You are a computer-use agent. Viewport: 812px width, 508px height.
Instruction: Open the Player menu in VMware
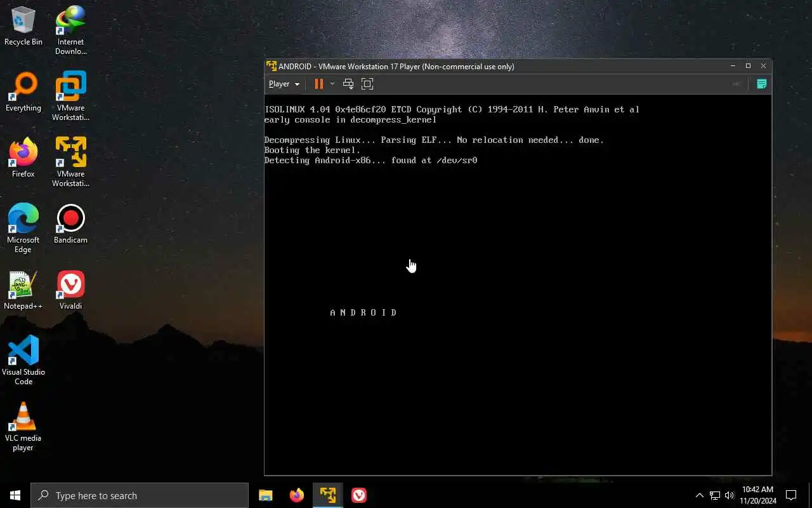point(284,84)
